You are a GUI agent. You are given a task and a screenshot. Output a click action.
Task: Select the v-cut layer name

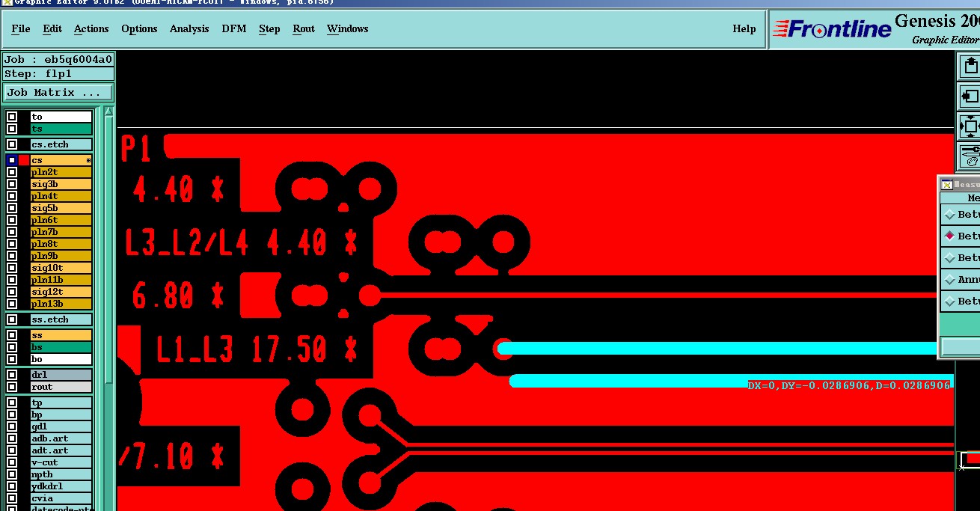click(x=61, y=462)
